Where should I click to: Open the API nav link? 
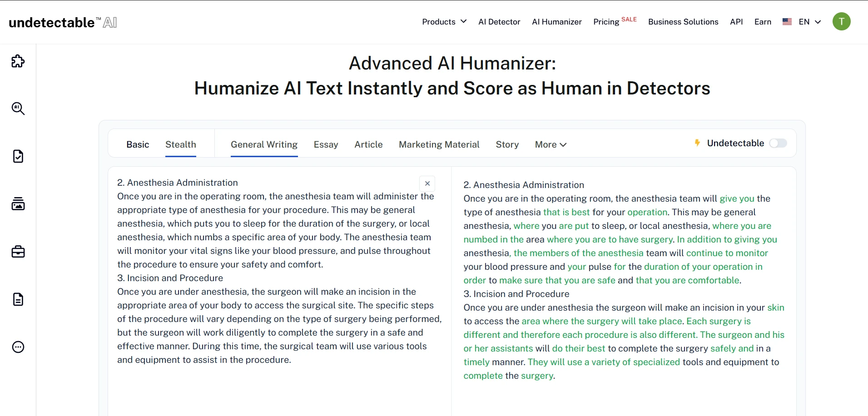(736, 22)
